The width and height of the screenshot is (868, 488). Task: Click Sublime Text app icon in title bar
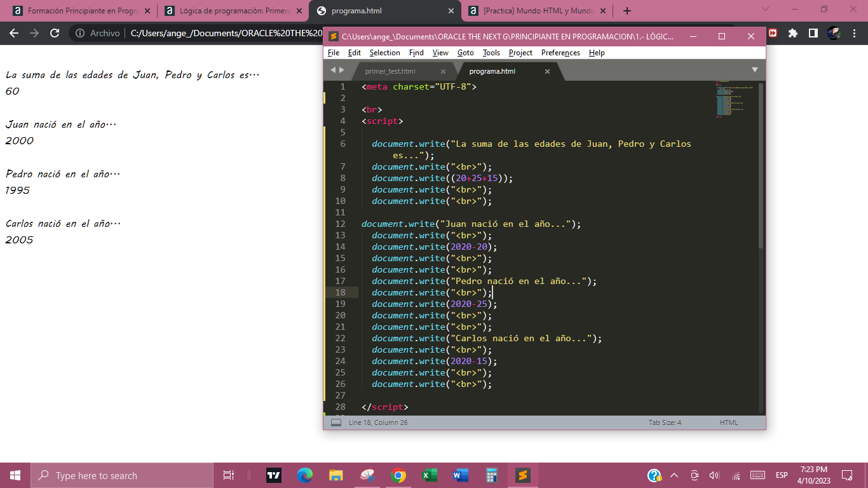pos(332,36)
